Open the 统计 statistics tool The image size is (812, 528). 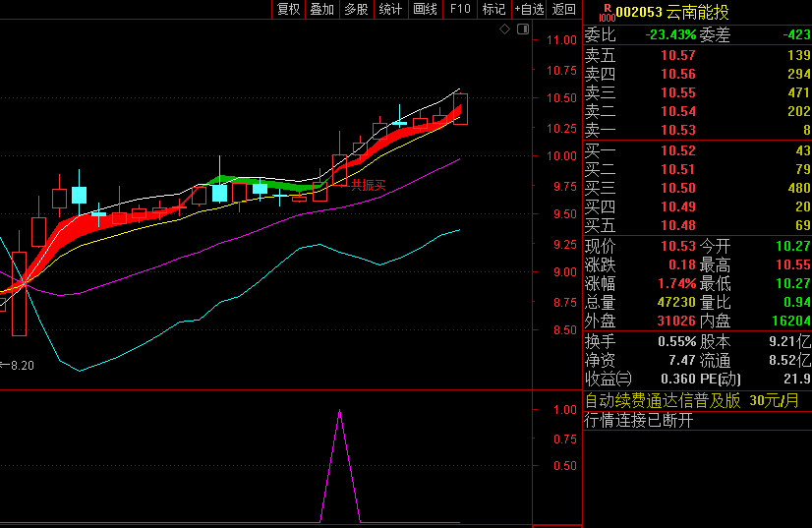pos(390,9)
